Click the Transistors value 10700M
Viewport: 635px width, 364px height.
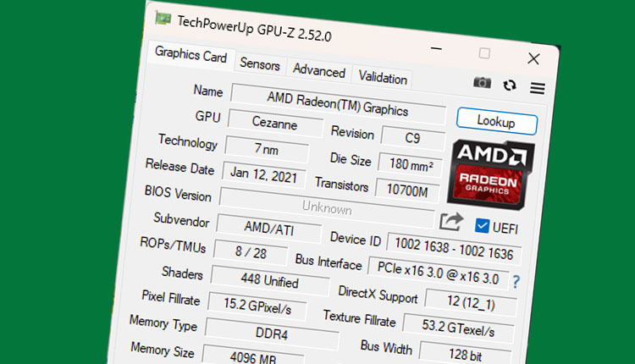pyautogui.click(x=407, y=190)
